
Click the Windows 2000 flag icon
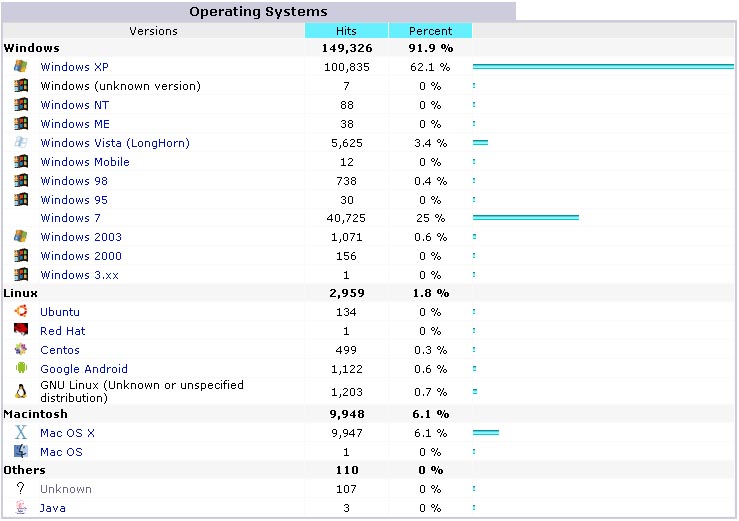click(x=21, y=256)
